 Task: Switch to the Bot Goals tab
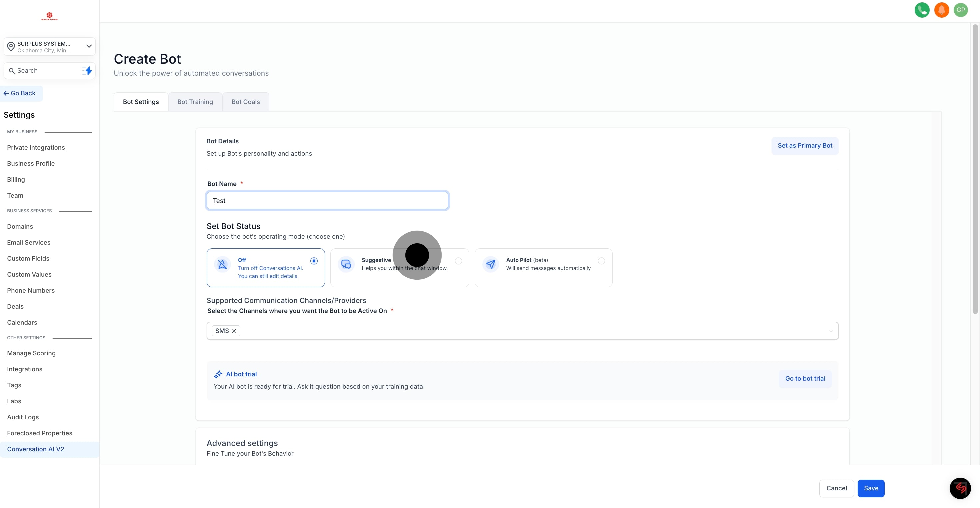click(x=245, y=102)
